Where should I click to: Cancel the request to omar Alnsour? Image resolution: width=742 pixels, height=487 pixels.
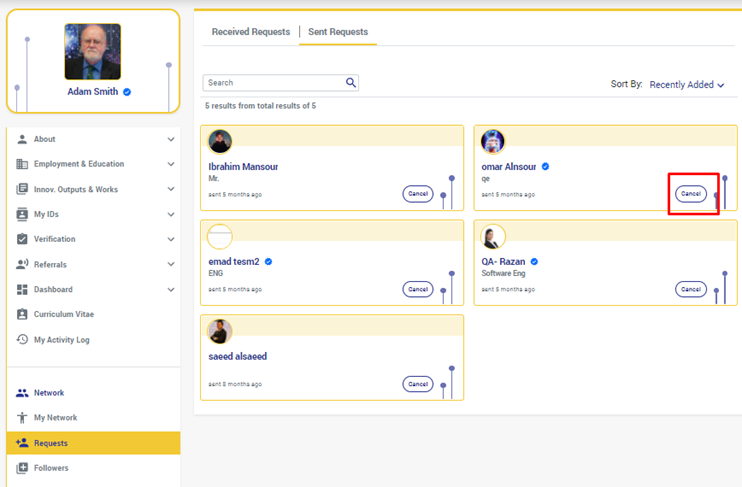tap(690, 194)
